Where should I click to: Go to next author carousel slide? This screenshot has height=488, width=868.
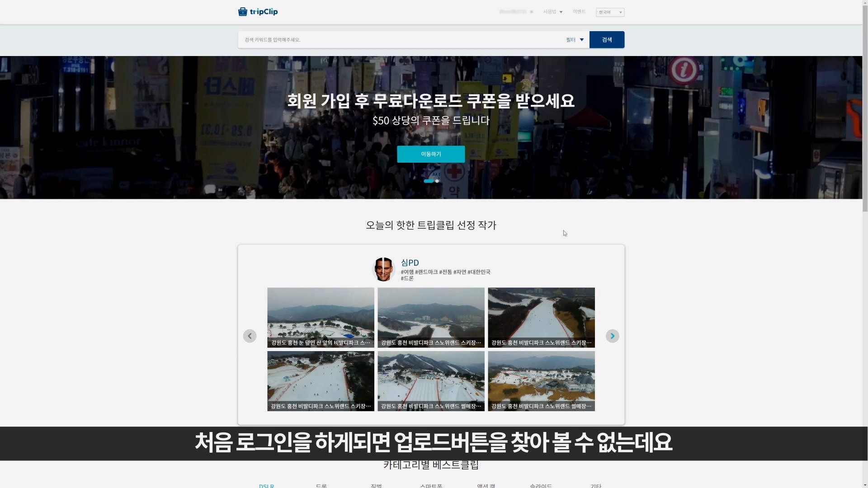612,336
